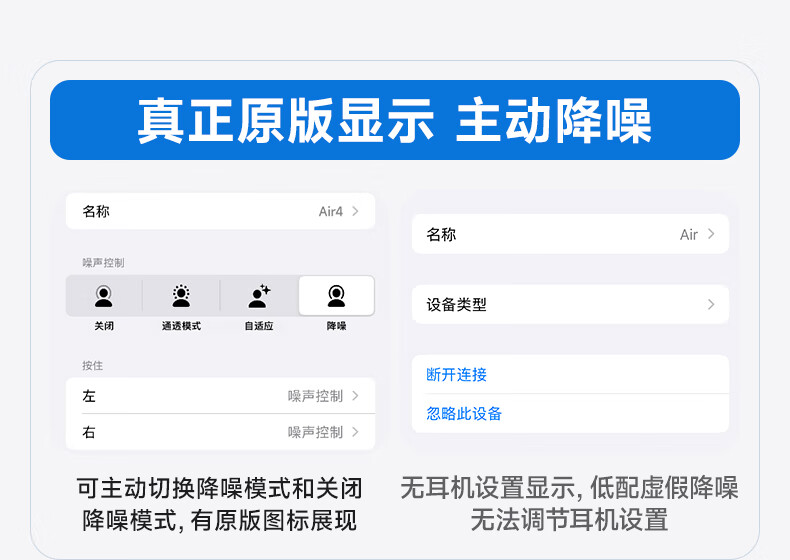Select the 自适应 adaptive mode icon
This screenshot has height=560, width=790.
pos(259,296)
